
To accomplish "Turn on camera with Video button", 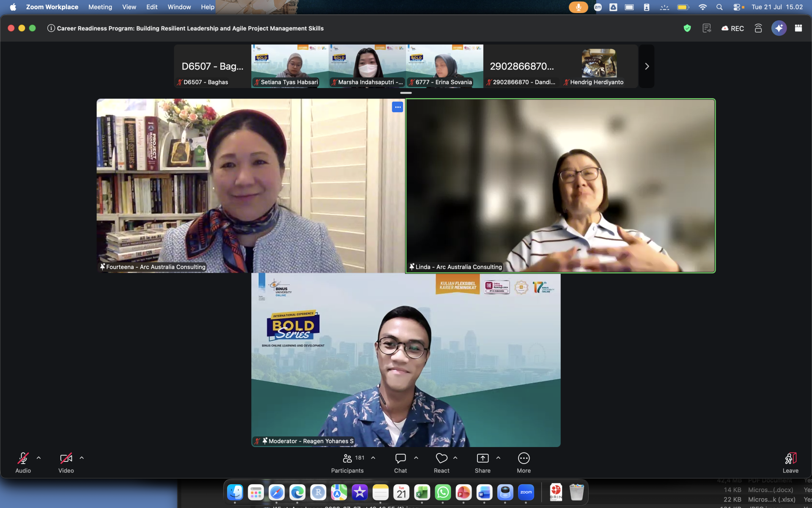I will pos(66,463).
